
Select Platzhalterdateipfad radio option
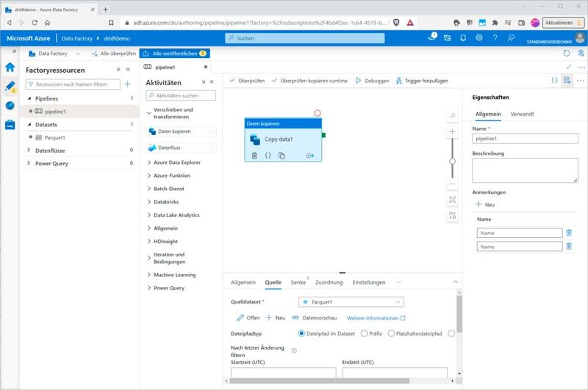click(x=391, y=333)
